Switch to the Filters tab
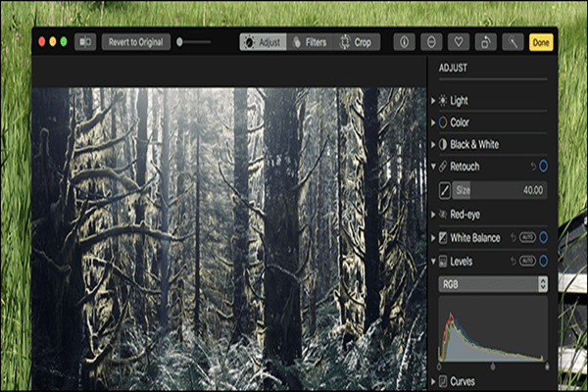The width and height of the screenshot is (588, 392). coord(310,42)
